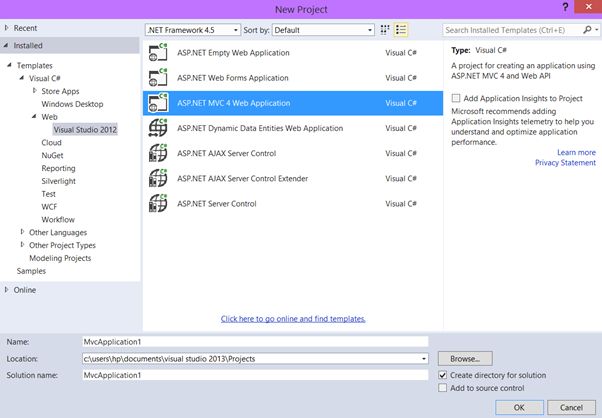Click the project Name input field

click(255, 342)
